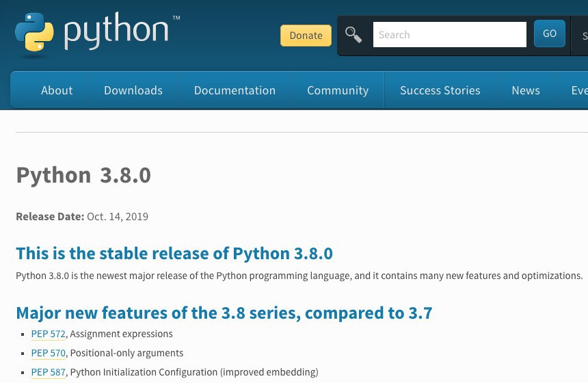
Task: Select Documentation in the navigation bar
Action: click(x=235, y=90)
